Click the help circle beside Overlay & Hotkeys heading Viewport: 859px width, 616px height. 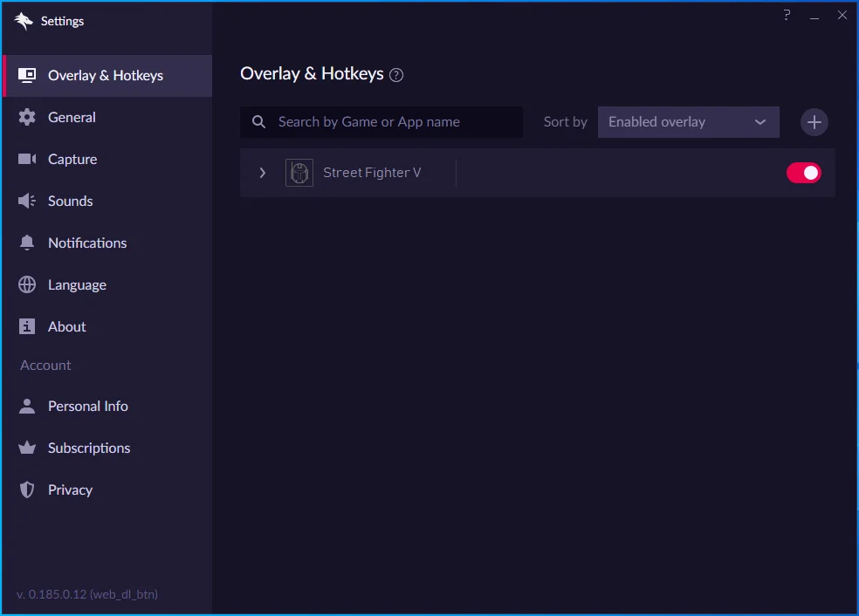point(396,75)
